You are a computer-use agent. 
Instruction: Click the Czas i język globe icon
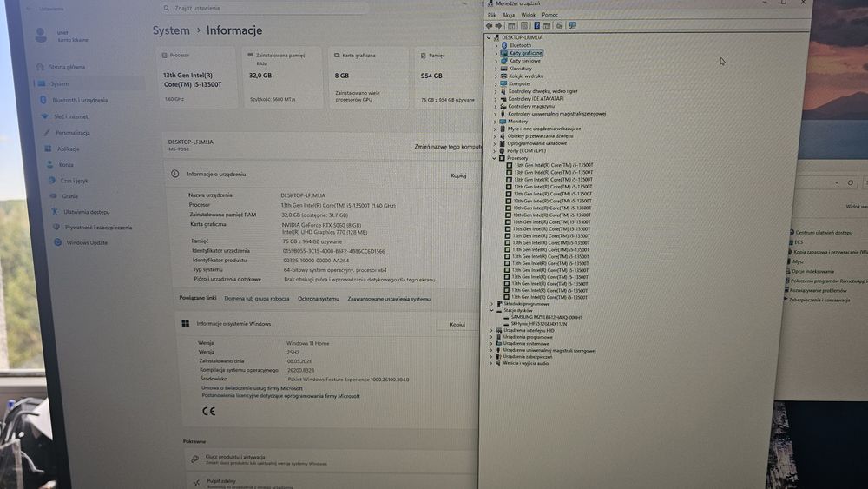[x=51, y=180]
